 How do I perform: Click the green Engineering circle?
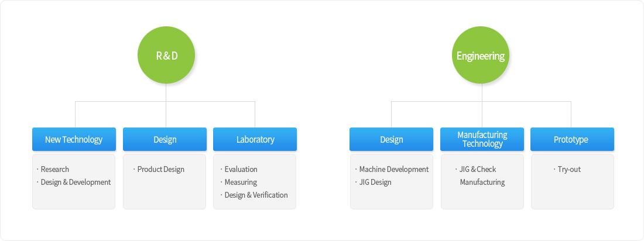(x=481, y=56)
